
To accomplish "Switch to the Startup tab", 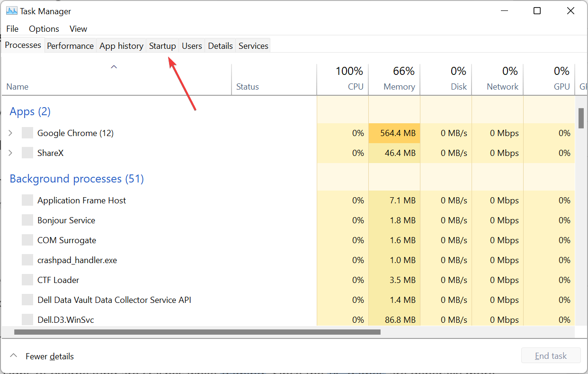I will (162, 45).
